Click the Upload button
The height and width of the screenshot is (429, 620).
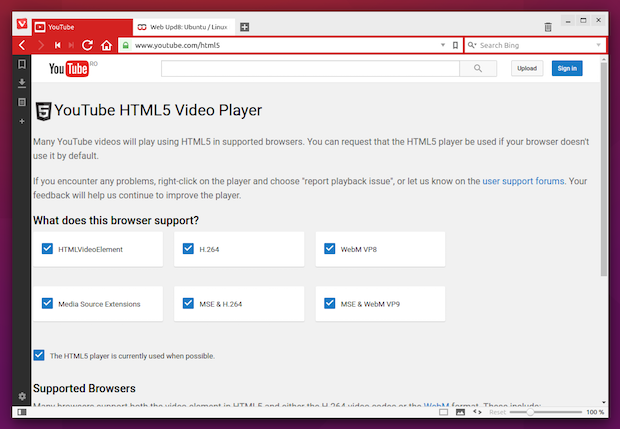[x=527, y=68]
